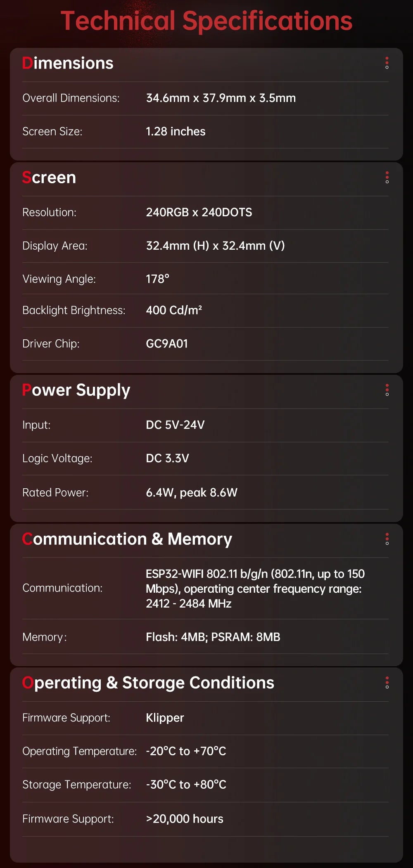Click the Communication & Memory heading
413x868 pixels.
coord(127,539)
